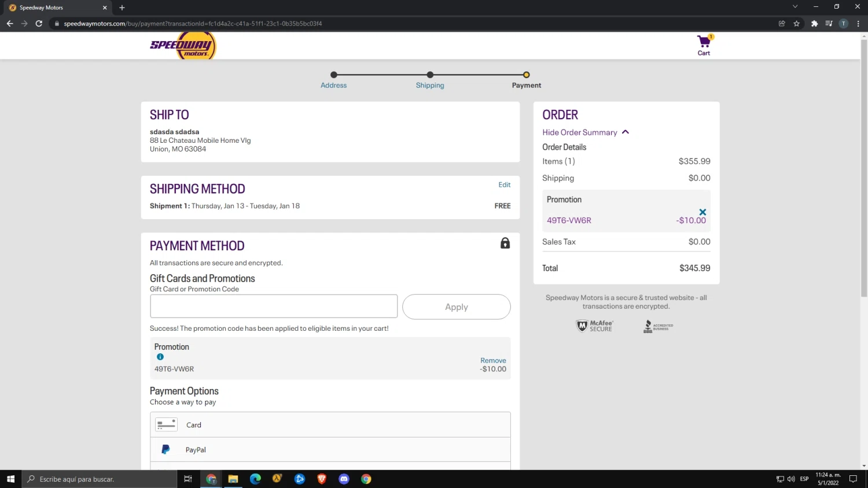Click Remove link for promotion 49T6-VW6R
This screenshot has width=868, height=488.
(493, 360)
